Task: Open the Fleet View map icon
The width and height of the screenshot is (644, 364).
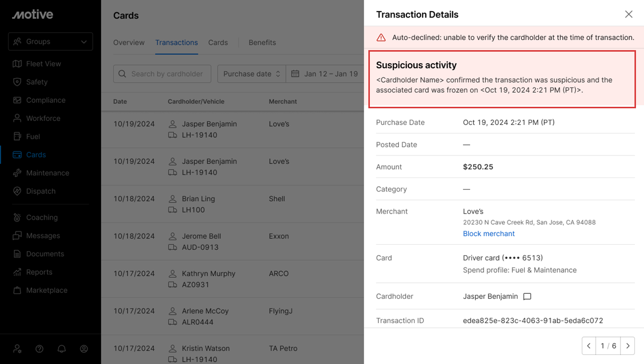Action: 17,64
